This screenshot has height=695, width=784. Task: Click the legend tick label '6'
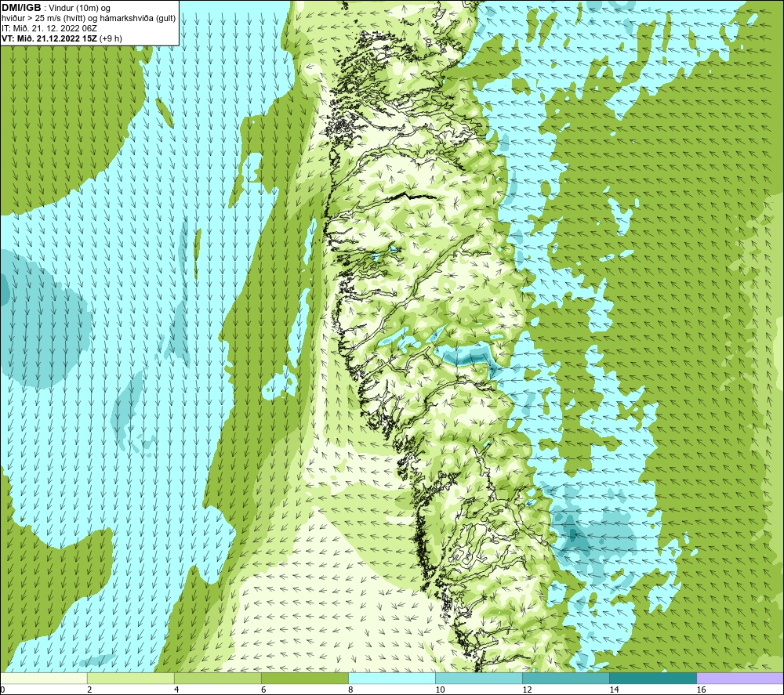[x=263, y=690]
